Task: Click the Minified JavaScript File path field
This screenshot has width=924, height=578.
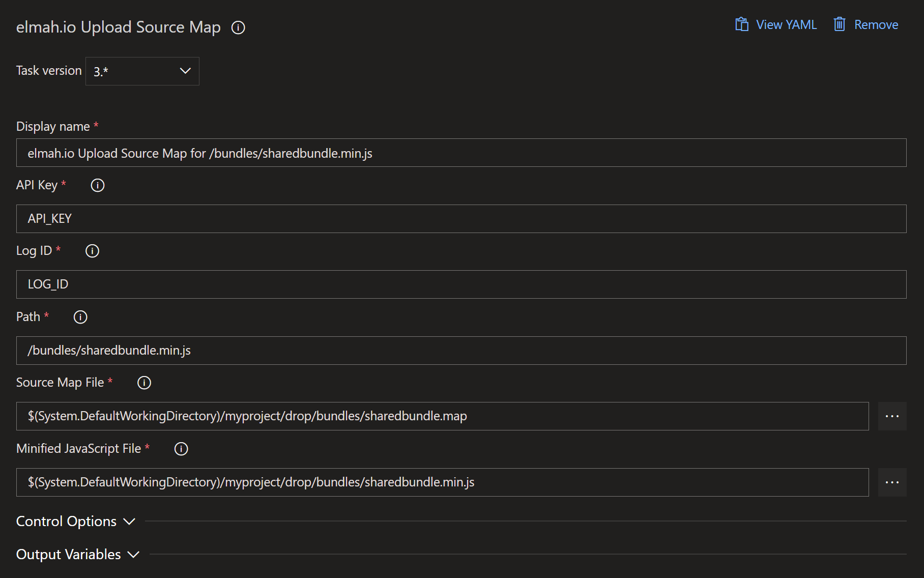Action: coord(443,482)
